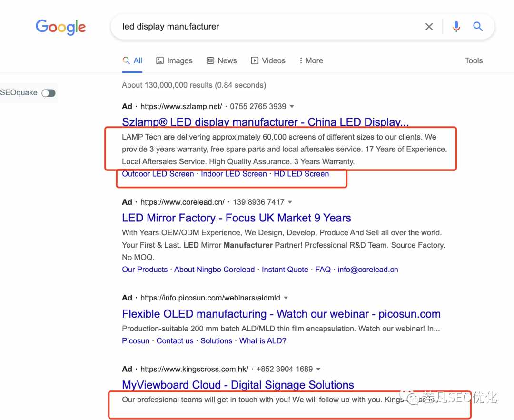
Task: Click the phone number 139 8936 7417
Action: (258, 202)
